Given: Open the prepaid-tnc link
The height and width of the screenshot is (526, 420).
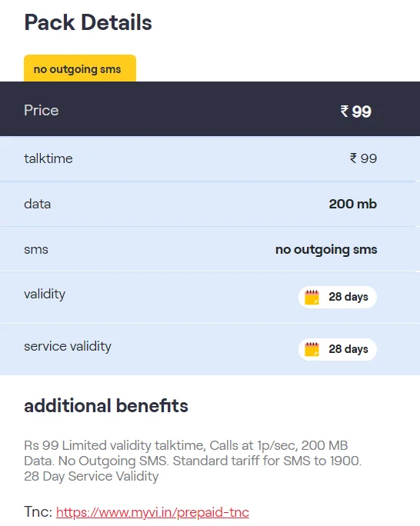Looking at the screenshot, I should (152, 512).
